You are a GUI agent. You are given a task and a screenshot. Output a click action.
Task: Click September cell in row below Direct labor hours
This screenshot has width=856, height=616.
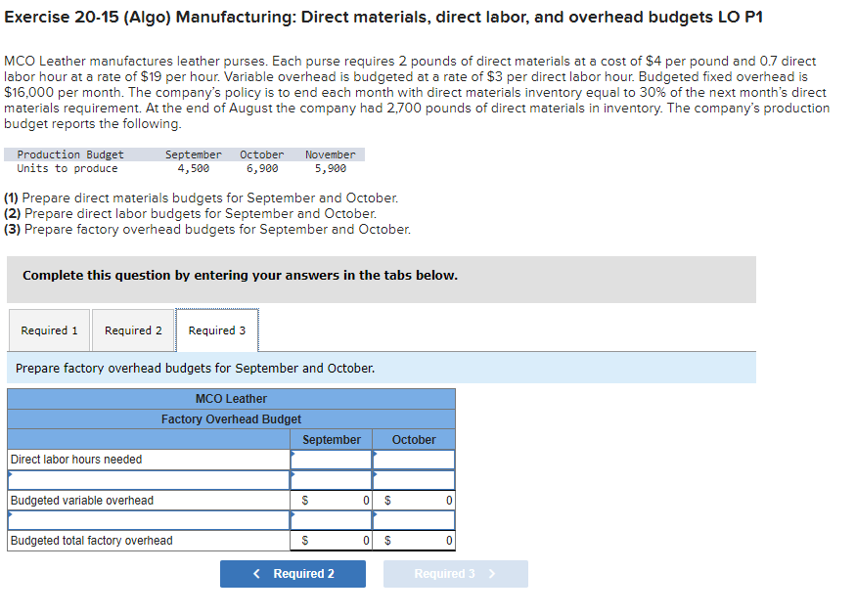(331, 480)
